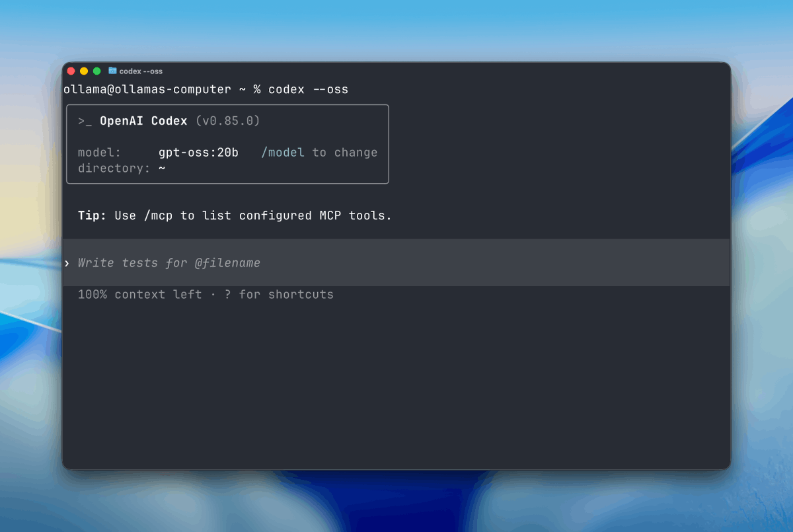Click the 'gpt-oss:20b' model name
The height and width of the screenshot is (532, 793).
click(x=198, y=153)
